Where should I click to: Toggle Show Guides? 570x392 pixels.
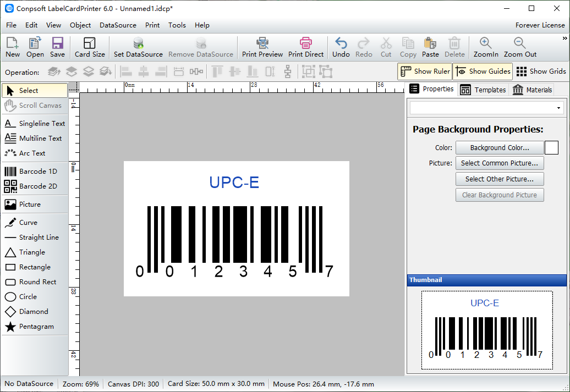point(483,71)
